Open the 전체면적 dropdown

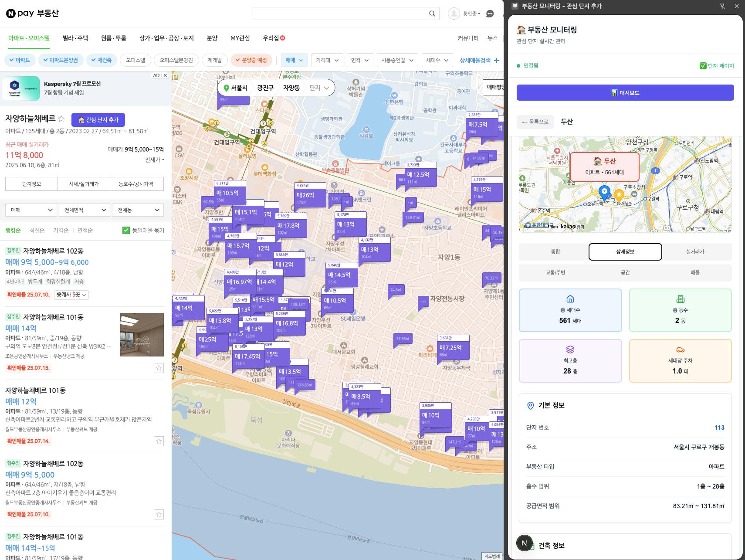(x=85, y=210)
